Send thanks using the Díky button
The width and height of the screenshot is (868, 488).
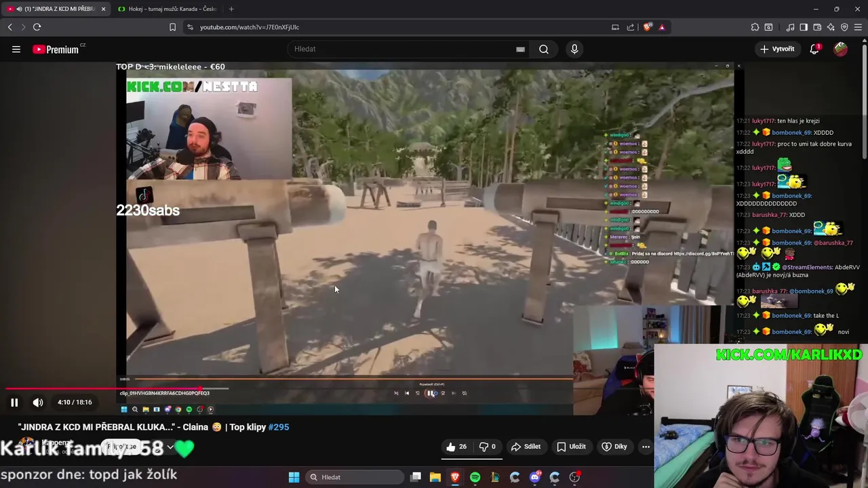(x=614, y=447)
